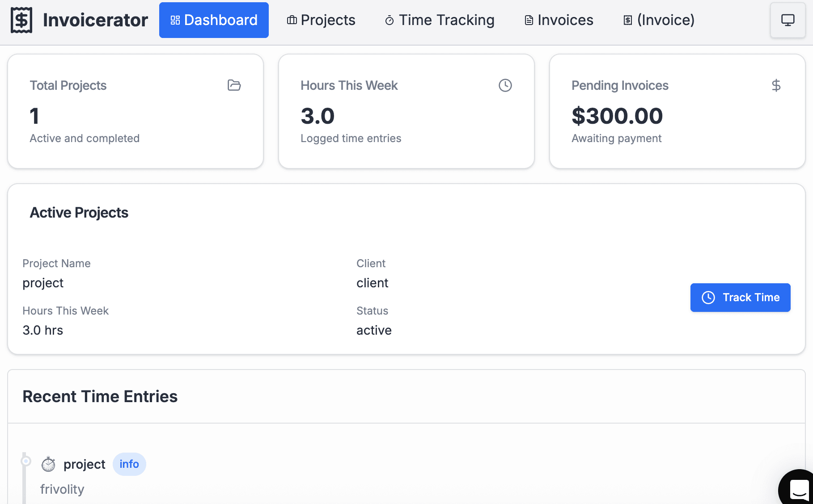Click the dollar icon in Pending Invoices
The width and height of the screenshot is (813, 504).
point(776,85)
